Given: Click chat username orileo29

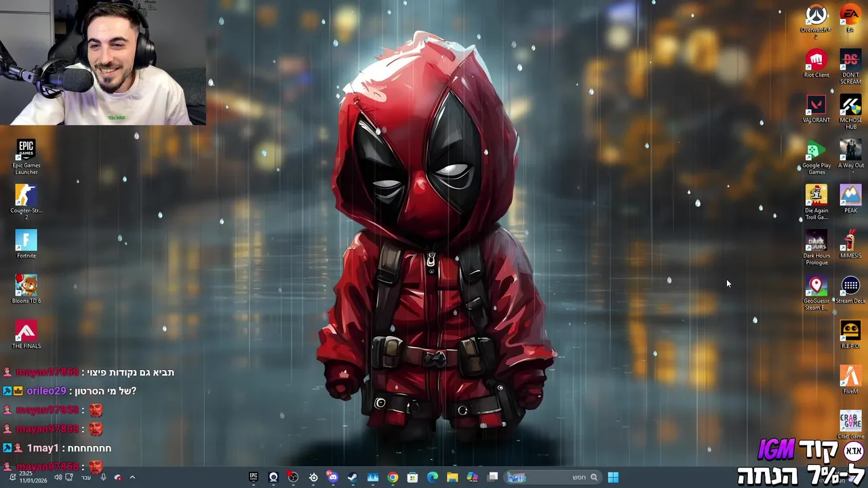Looking at the screenshot, I should 46,391.
